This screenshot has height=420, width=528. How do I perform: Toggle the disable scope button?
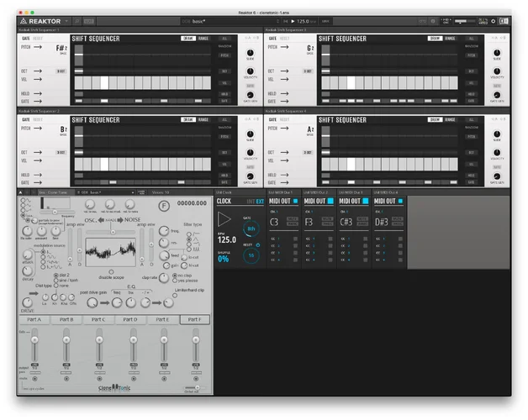111,271
